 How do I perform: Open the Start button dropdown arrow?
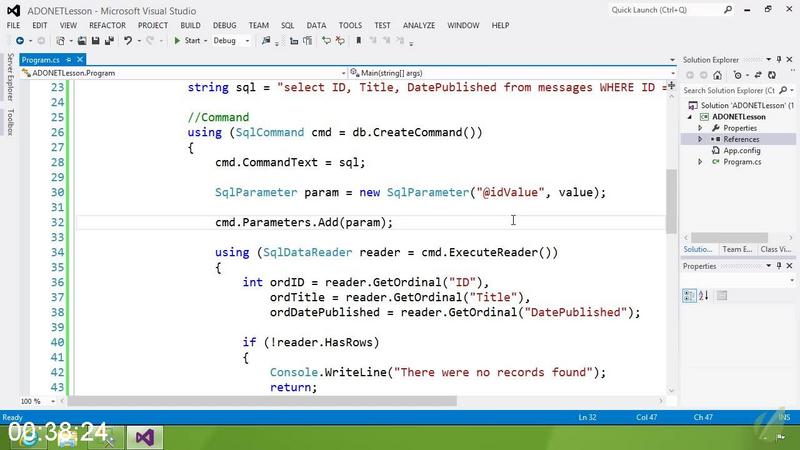[205, 41]
